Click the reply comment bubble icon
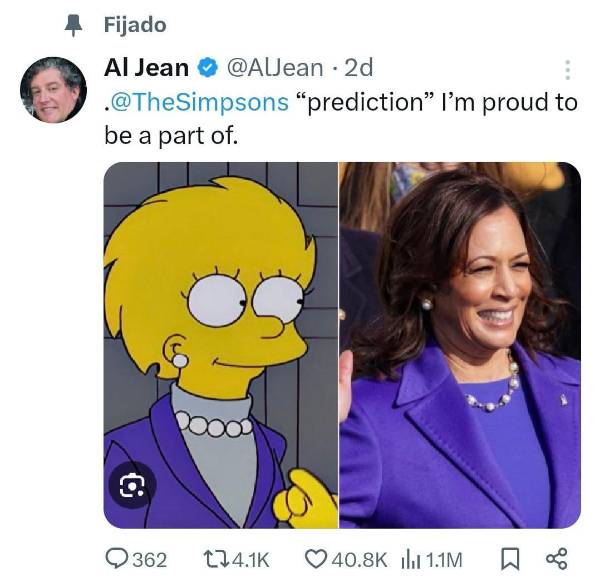The width and height of the screenshot is (600, 582). point(117,559)
